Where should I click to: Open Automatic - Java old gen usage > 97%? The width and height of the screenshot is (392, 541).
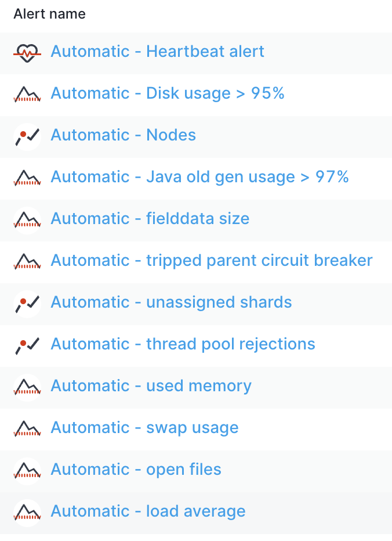pos(199,176)
